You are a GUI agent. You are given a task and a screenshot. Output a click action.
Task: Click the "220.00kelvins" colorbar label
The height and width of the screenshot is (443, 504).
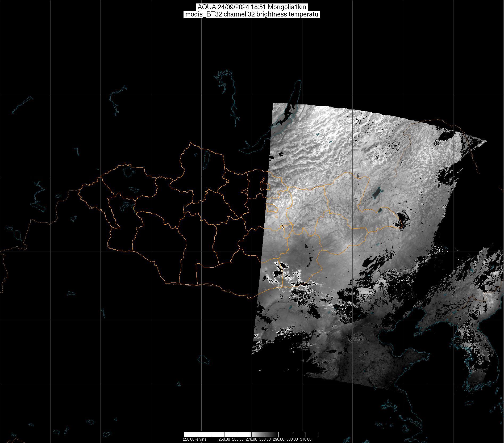[194, 439]
